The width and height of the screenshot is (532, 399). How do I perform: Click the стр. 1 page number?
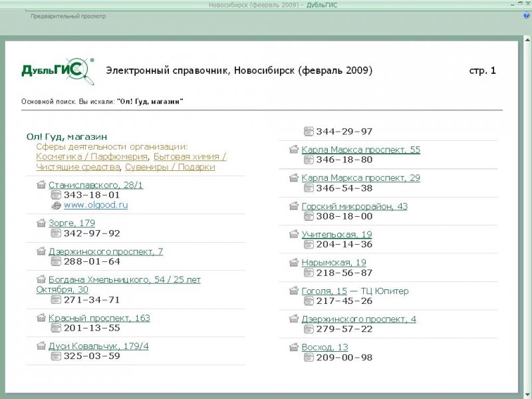(x=483, y=70)
